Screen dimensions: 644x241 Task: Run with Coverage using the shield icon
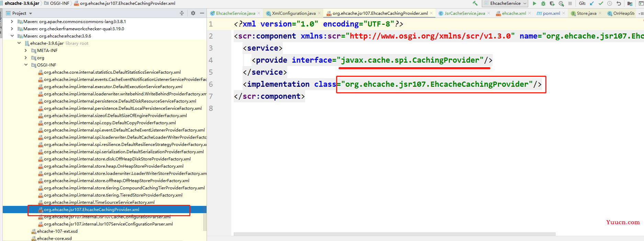(x=552, y=3)
